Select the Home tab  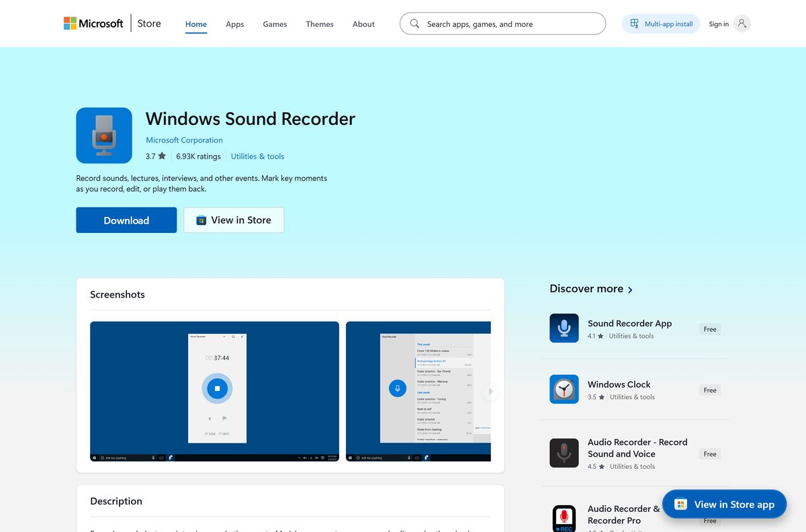[x=196, y=24]
